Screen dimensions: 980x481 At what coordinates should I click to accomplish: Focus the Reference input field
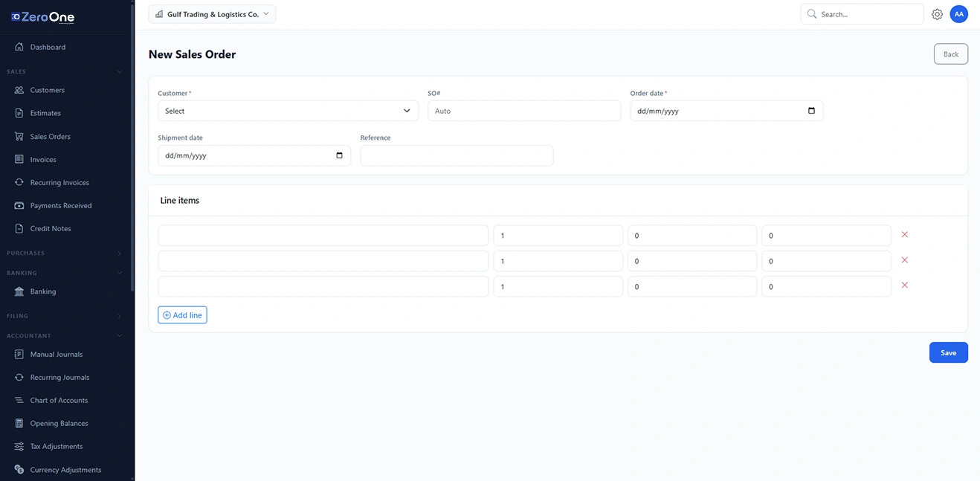click(x=457, y=155)
